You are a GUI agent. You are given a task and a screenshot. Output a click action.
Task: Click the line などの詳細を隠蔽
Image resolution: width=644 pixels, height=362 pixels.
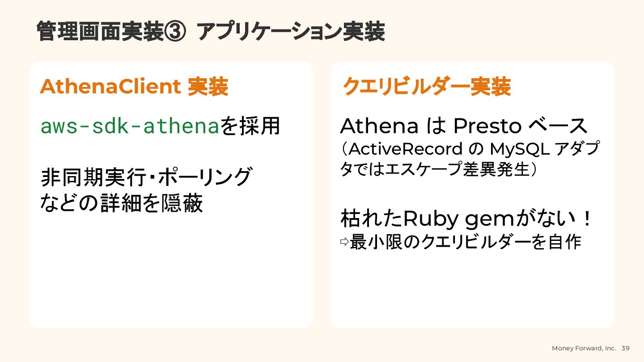point(122,203)
